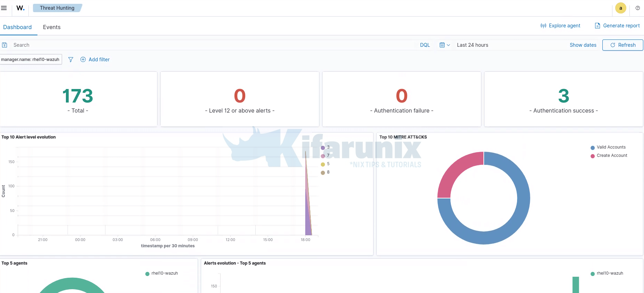Click the Top 10 Alert level evolution title
The width and height of the screenshot is (644, 293).
28,137
